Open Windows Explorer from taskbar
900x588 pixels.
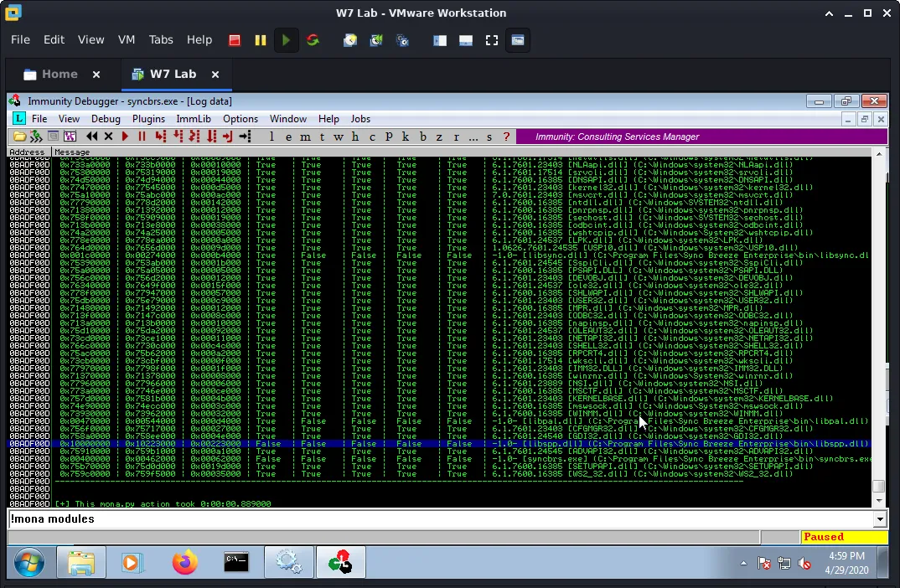click(81, 562)
